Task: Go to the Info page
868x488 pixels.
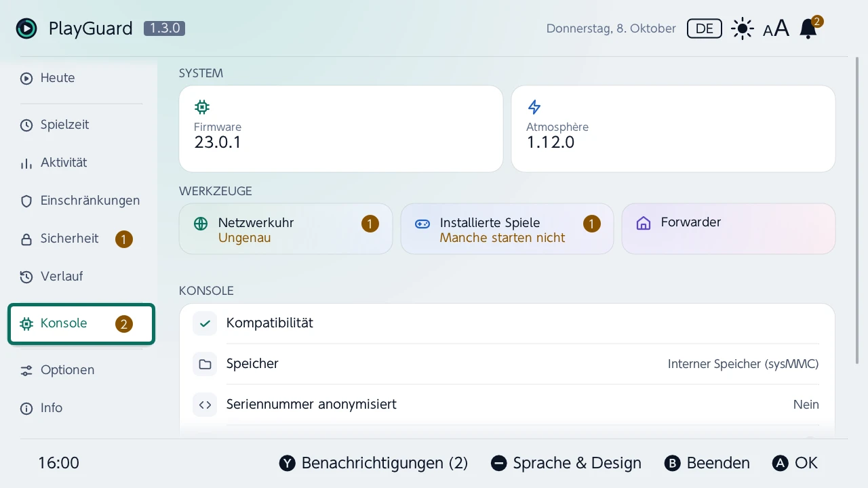Action: [81, 408]
